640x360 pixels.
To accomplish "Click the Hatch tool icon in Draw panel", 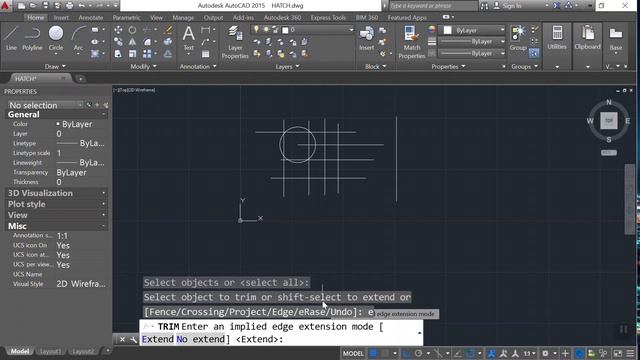I will (x=95, y=53).
